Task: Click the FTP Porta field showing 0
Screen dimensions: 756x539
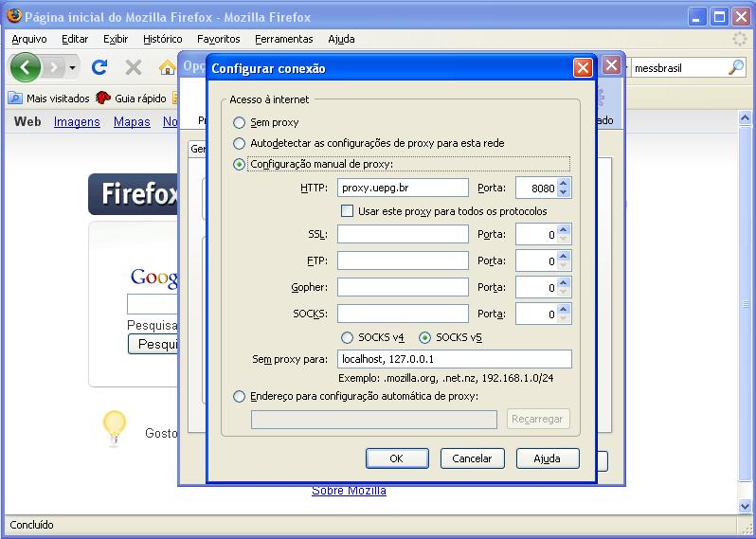Action: click(536, 261)
